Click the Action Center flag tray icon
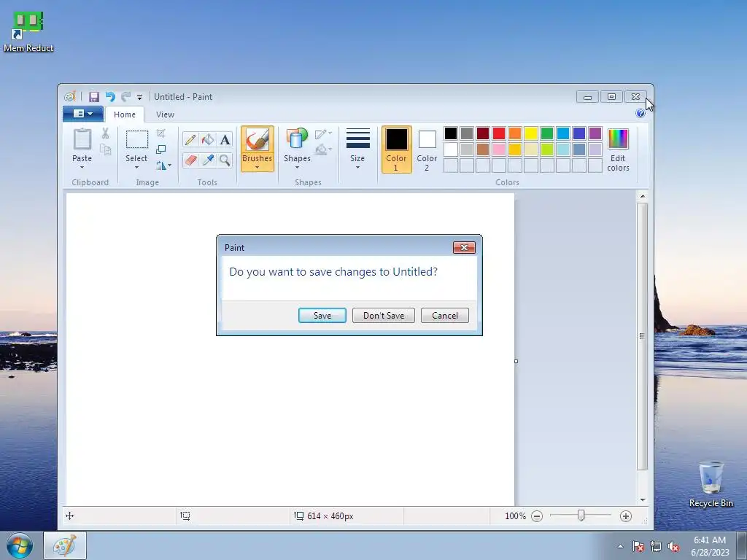The image size is (747, 560). coord(638,547)
